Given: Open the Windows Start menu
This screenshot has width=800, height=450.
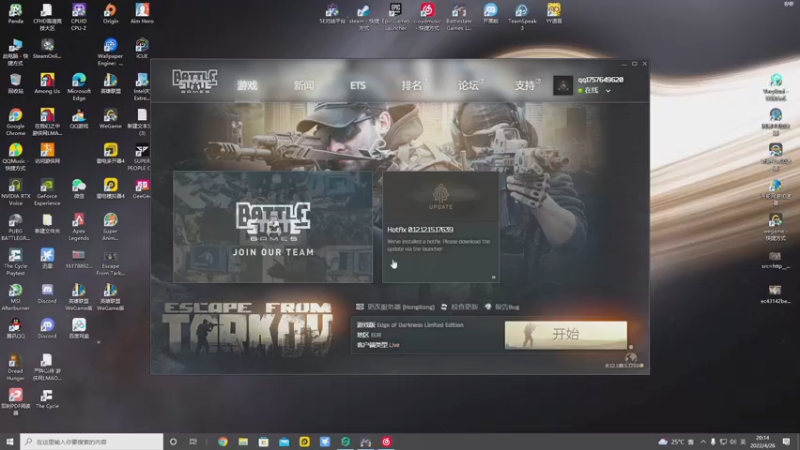Looking at the screenshot, I should tap(10, 441).
